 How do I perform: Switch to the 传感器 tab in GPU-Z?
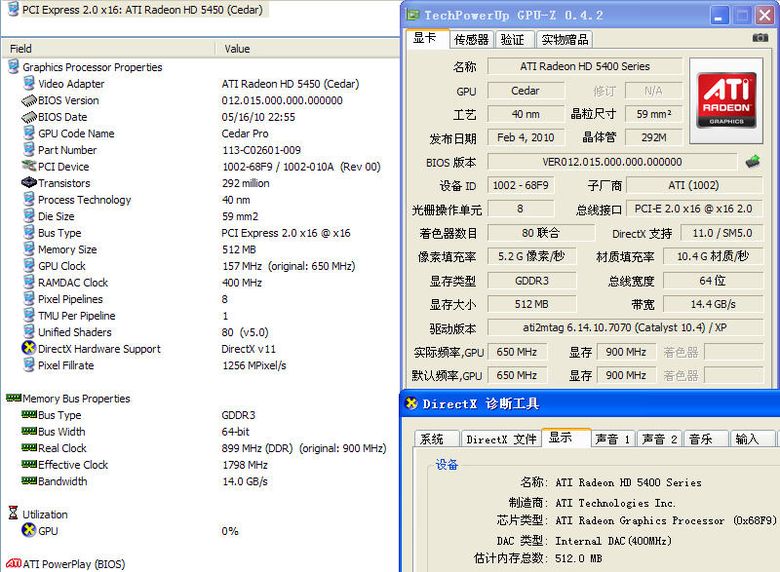471,39
